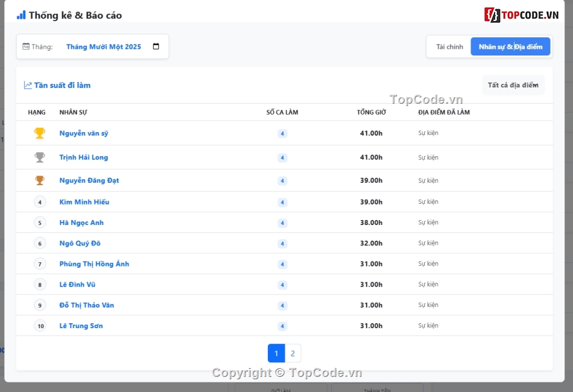573x392 pixels.
Task: Switch to the Tài chính tab
Action: click(449, 46)
